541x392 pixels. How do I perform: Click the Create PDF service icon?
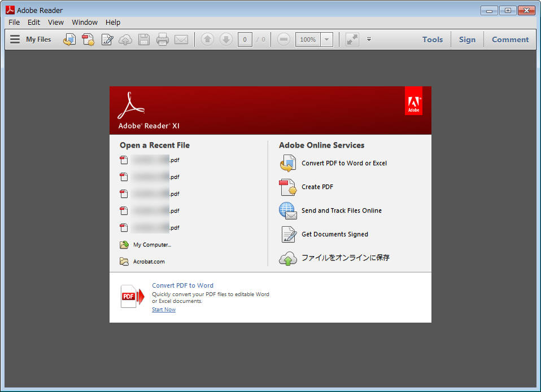click(x=288, y=187)
